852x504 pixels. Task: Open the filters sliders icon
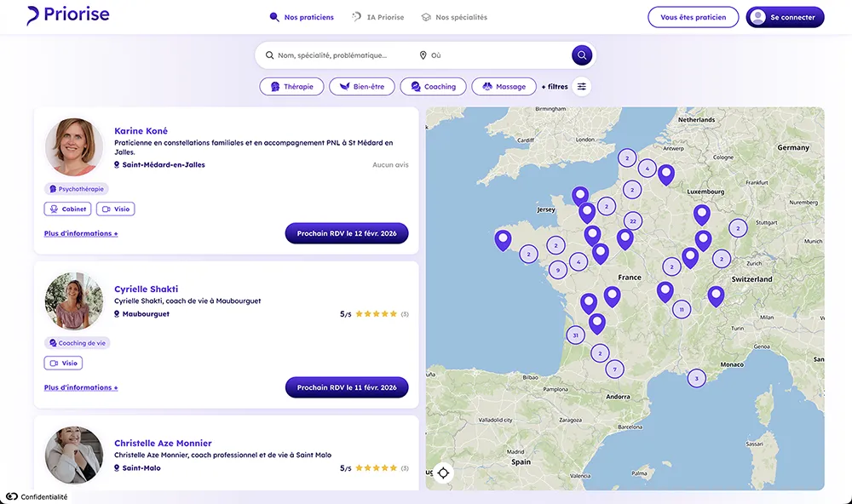(x=581, y=86)
